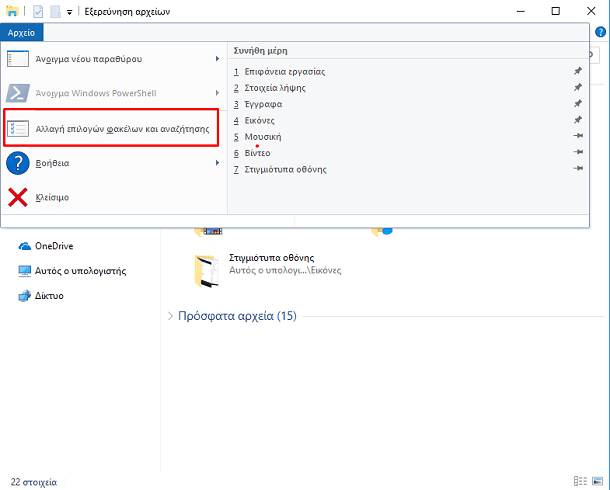Select Δίκτυο in the navigation pane
This screenshot has width=610, height=490.
coord(49,296)
